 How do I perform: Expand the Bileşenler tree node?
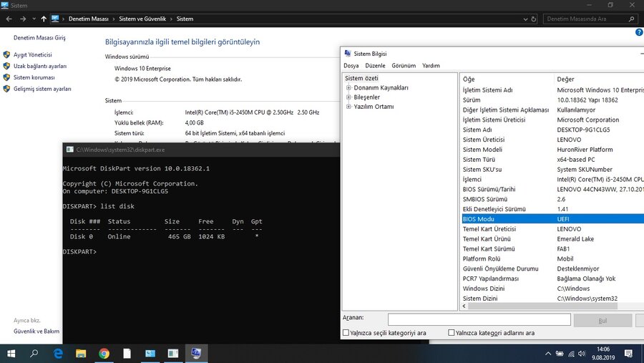[x=348, y=97]
